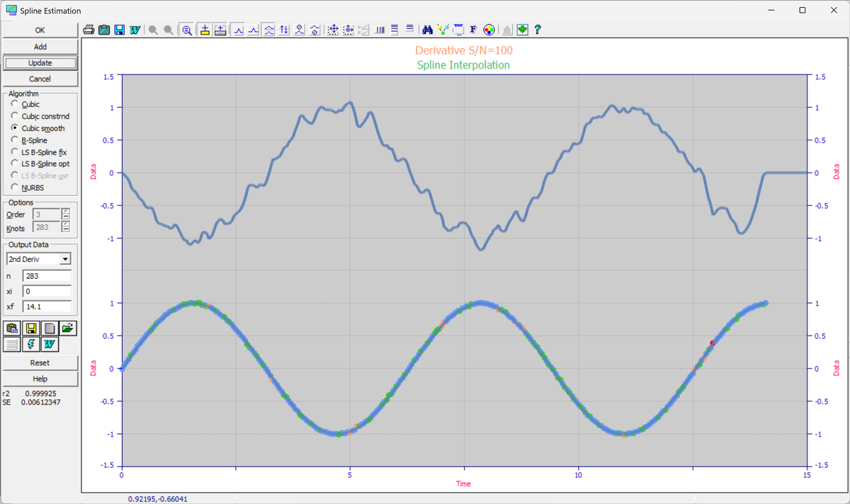Select the NURBS algorithm
This screenshot has width=850, height=504.
(x=15, y=187)
